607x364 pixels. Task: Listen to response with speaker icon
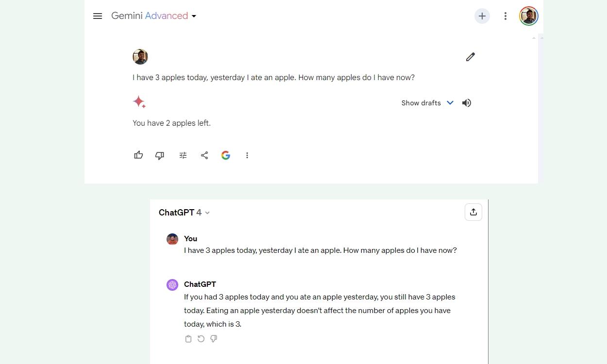[467, 103]
